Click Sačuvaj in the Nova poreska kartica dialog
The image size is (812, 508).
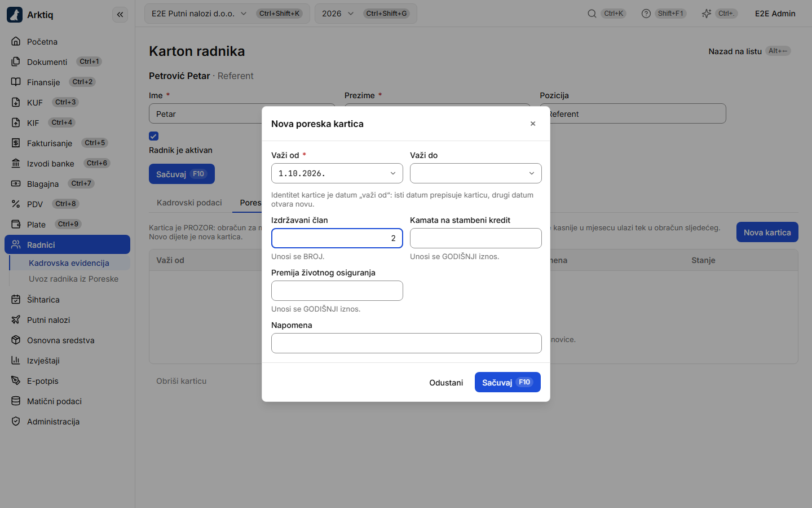507,382
